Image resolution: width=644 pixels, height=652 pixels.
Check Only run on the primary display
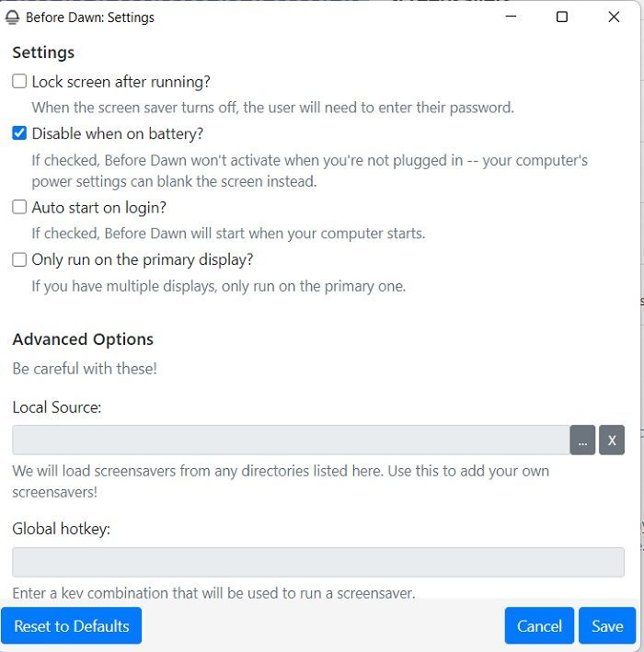pyautogui.click(x=19, y=260)
